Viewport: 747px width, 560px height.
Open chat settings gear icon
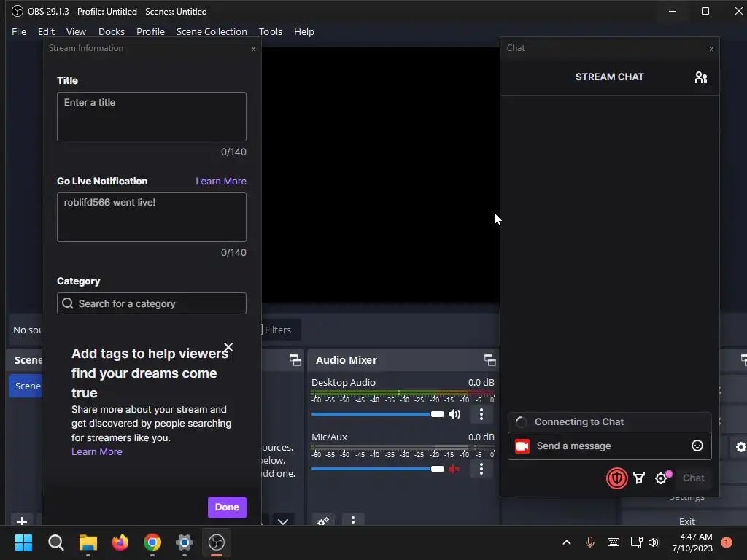click(x=661, y=478)
